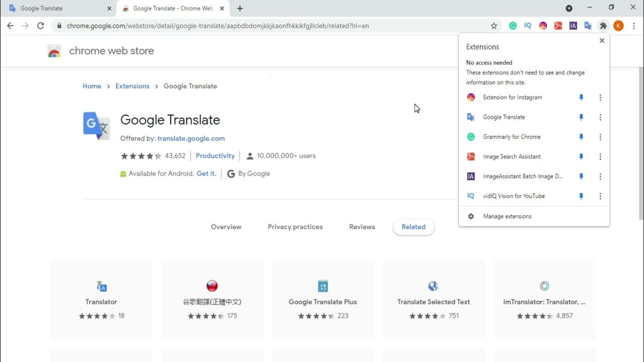Click the Image Search Assistant toolbar icon

tap(558, 26)
